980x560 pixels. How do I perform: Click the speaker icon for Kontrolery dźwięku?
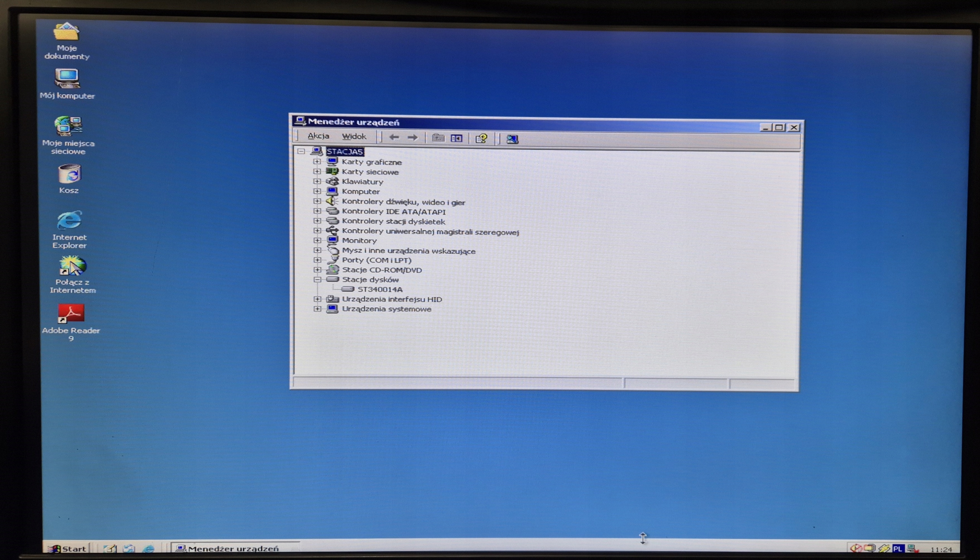pos(332,201)
